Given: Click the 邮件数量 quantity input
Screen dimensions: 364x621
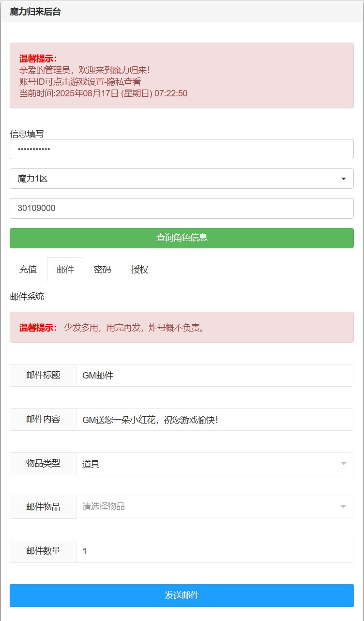Looking at the screenshot, I should [x=214, y=551].
